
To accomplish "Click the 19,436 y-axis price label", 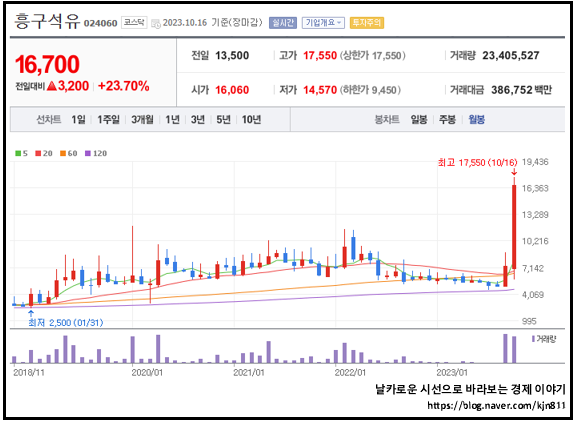I will [x=535, y=162].
